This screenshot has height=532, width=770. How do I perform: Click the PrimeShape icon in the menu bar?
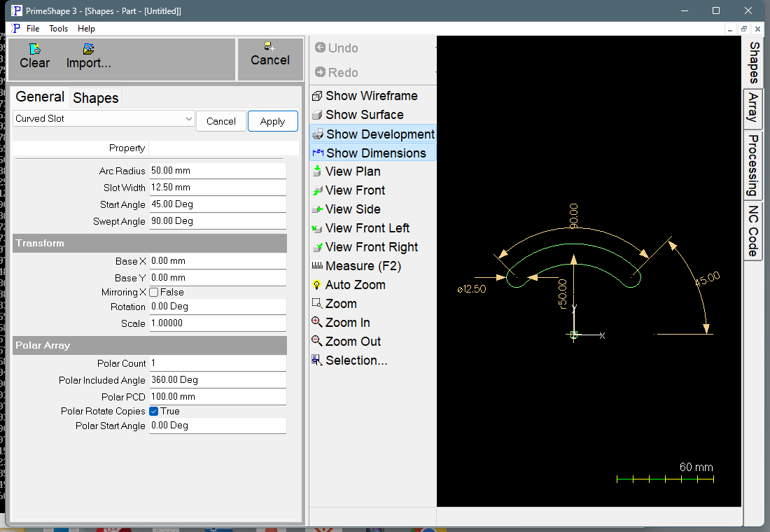(x=15, y=29)
